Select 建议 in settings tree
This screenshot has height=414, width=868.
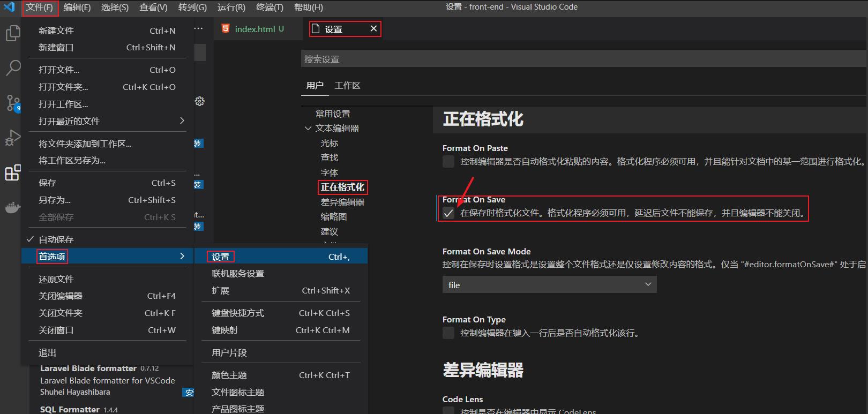click(330, 231)
